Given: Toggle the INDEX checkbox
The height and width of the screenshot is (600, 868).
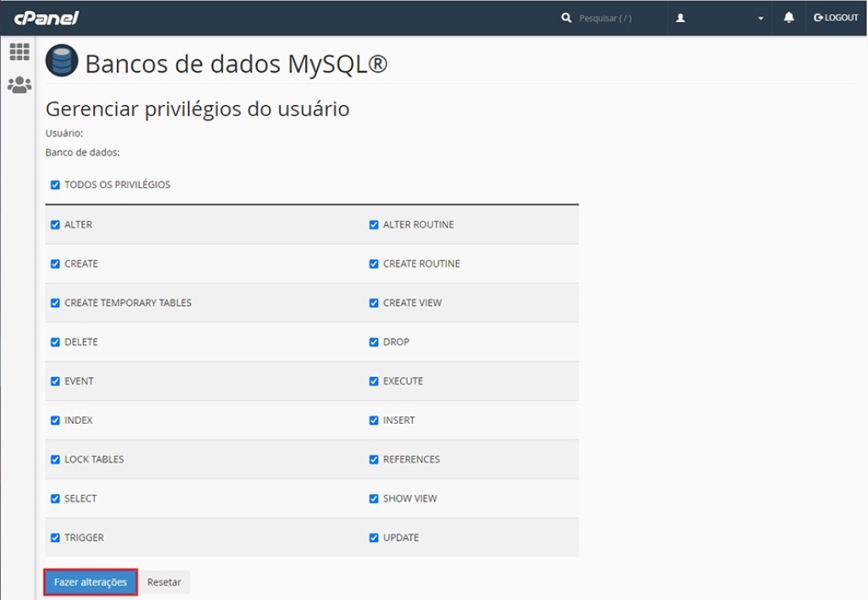Looking at the screenshot, I should [x=55, y=420].
